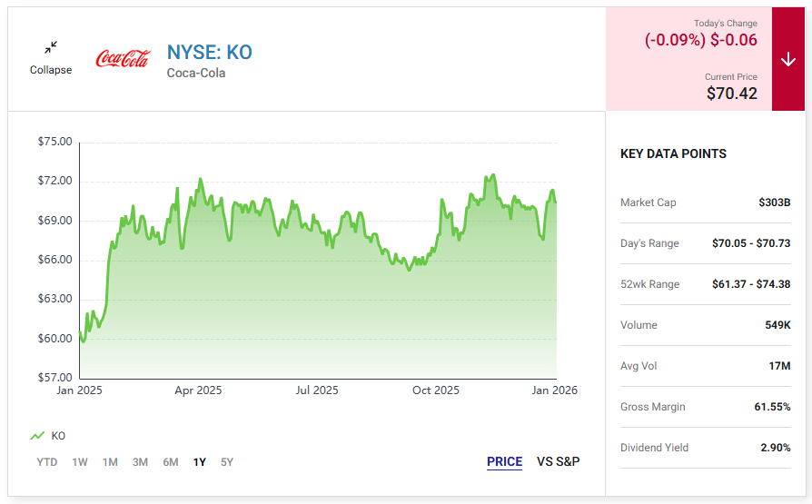Click the Gross Margin label
This screenshot has height=504, width=812.
652,407
